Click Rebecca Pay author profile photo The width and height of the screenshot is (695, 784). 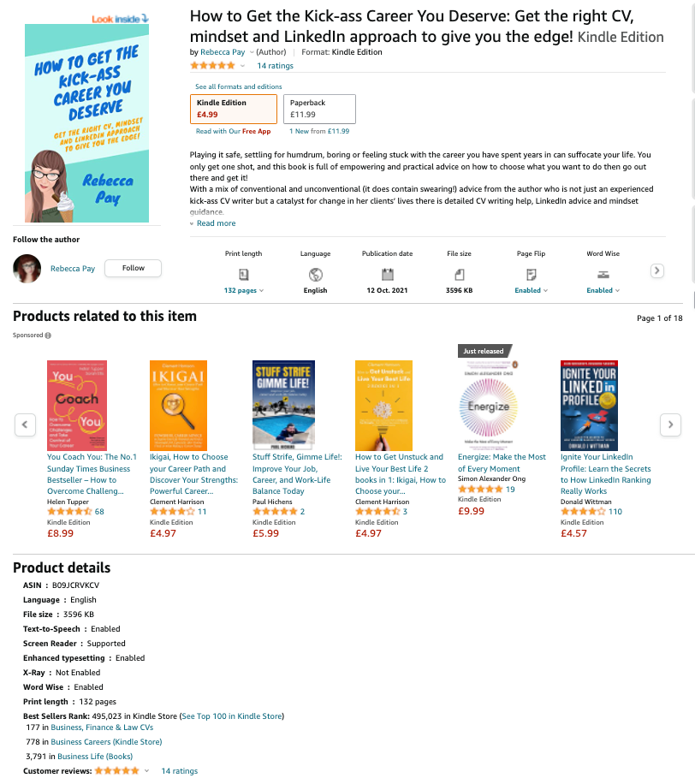27,269
